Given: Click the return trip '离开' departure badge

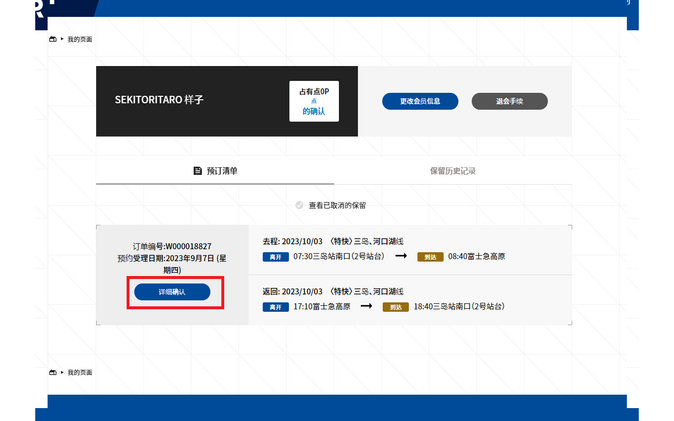Looking at the screenshot, I should point(276,307).
